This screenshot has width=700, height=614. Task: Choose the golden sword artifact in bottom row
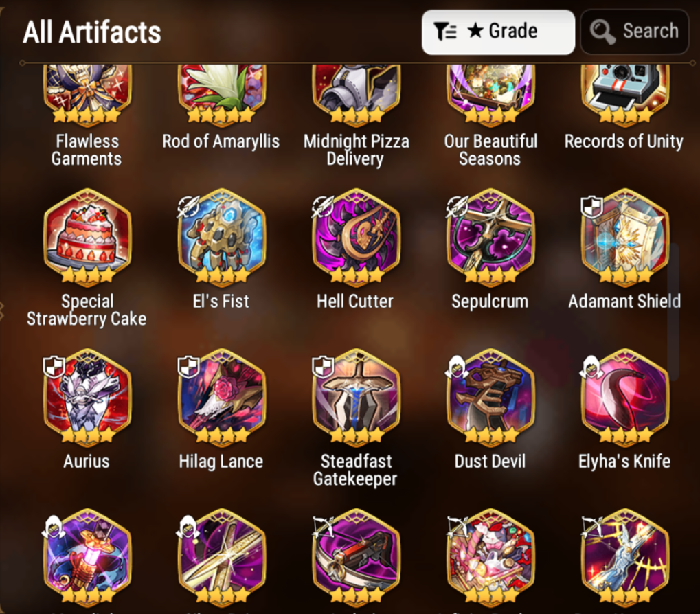click(222, 557)
